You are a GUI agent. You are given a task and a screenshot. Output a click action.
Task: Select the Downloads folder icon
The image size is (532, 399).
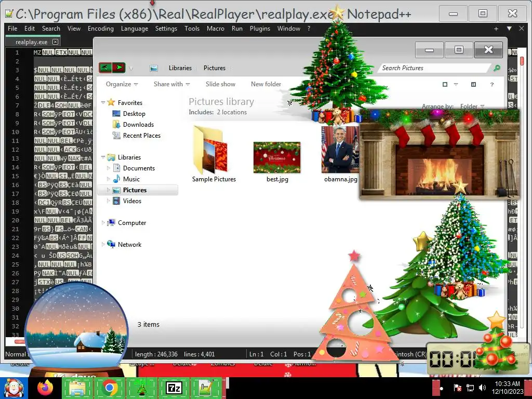116,124
